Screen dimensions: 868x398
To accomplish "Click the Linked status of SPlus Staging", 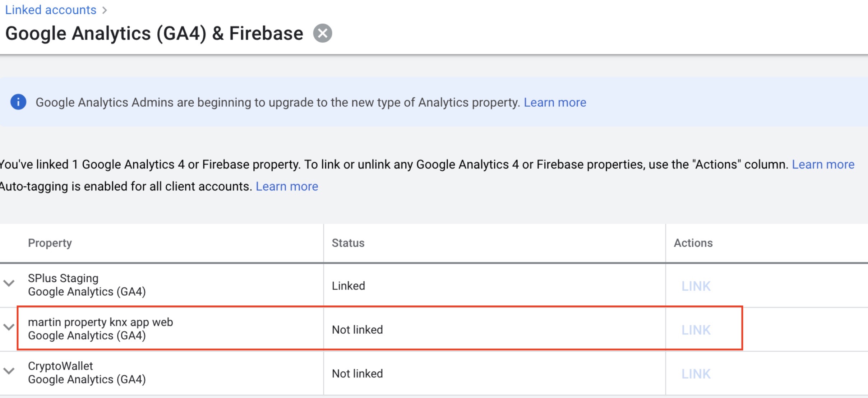I will (348, 286).
